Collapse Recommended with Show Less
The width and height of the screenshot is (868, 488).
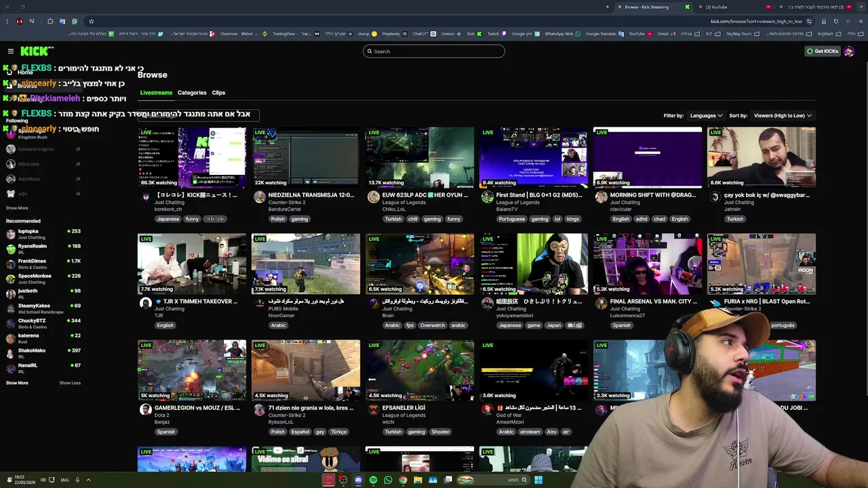point(70,383)
